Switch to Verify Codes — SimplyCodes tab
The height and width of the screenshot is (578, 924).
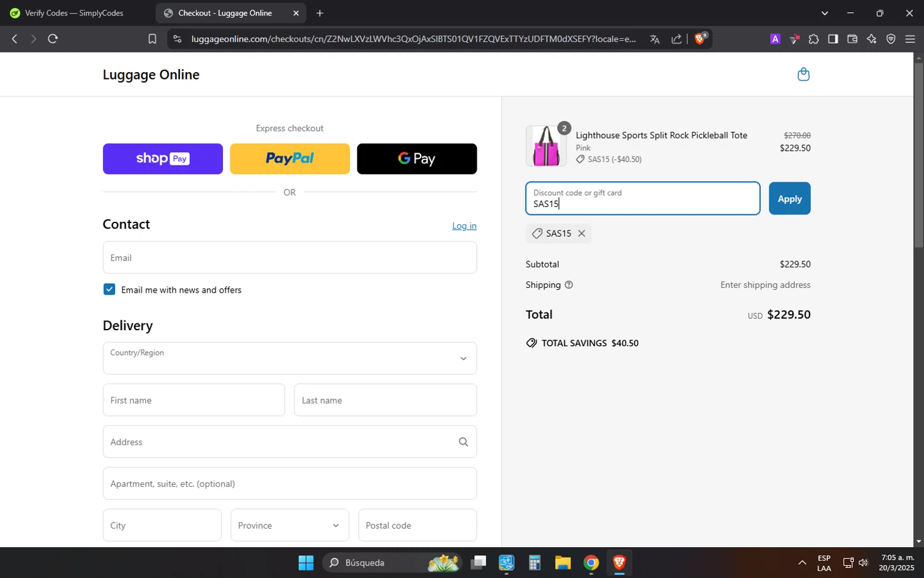point(74,13)
